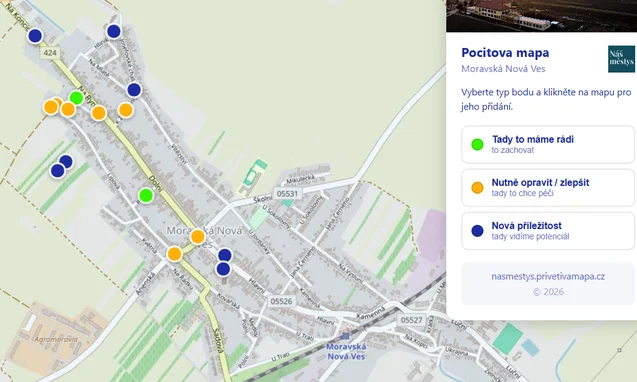Click lower-left blue marker in the fields

[58, 170]
